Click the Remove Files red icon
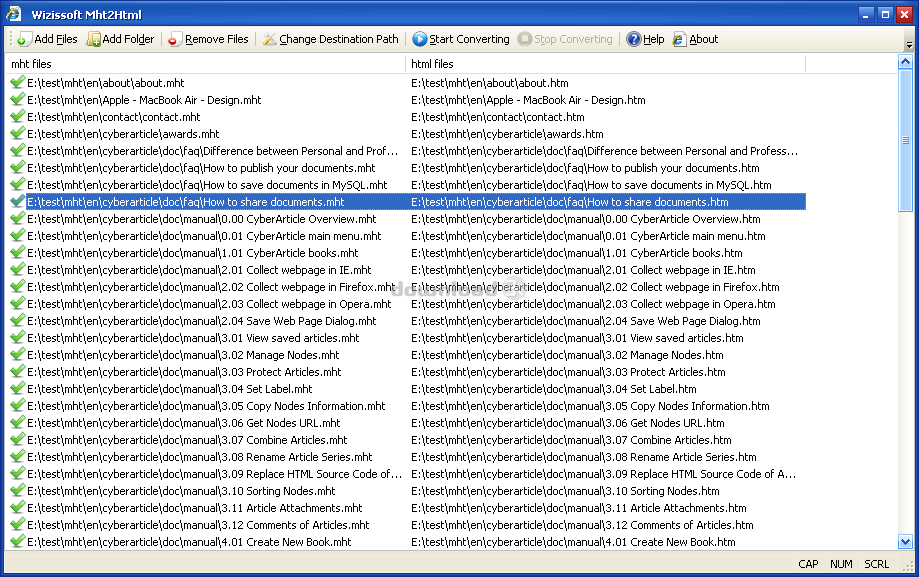This screenshot has width=919, height=577. point(173,39)
